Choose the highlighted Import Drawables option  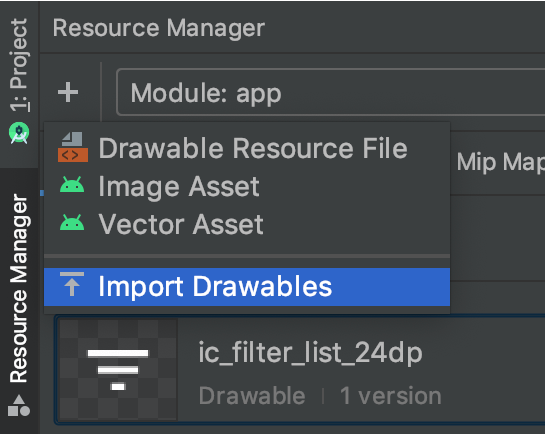247,287
